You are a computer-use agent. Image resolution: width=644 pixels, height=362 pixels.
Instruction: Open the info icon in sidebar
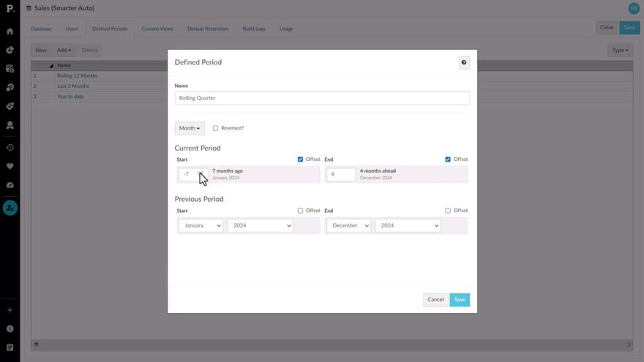click(10, 329)
